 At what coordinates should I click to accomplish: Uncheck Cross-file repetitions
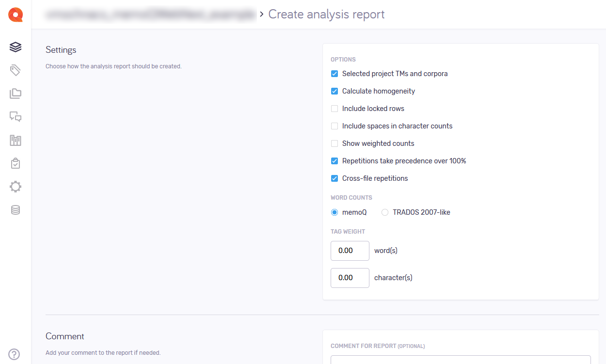click(335, 178)
